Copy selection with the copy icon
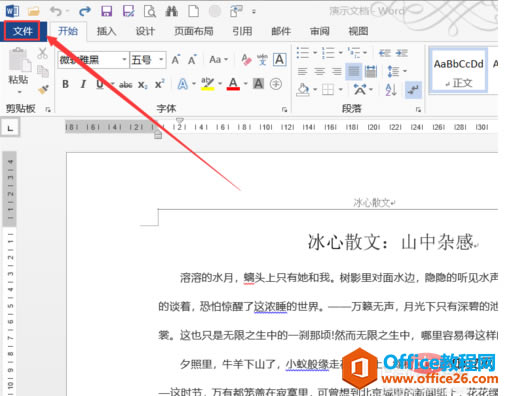505x396 pixels. point(42,71)
